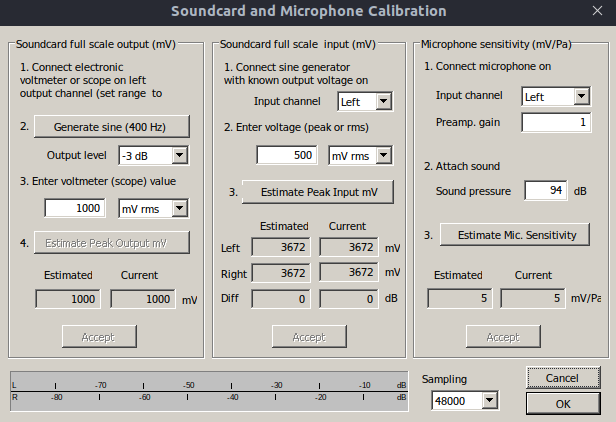Click the disabled Estimate Peak Output mV button
This screenshot has height=422, width=616.
(x=112, y=242)
